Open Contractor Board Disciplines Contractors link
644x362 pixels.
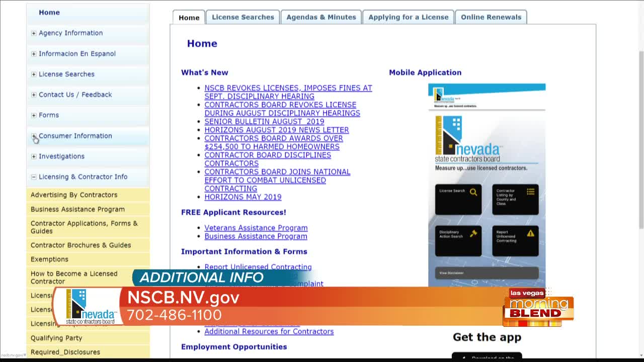268,159
